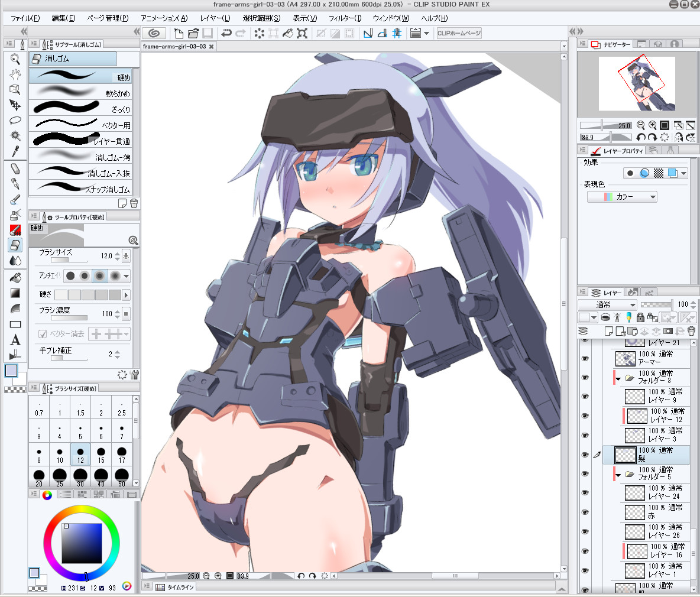Click the CLIP STUDIO launcher icon
700x597 pixels.
click(x=154, y=33)
